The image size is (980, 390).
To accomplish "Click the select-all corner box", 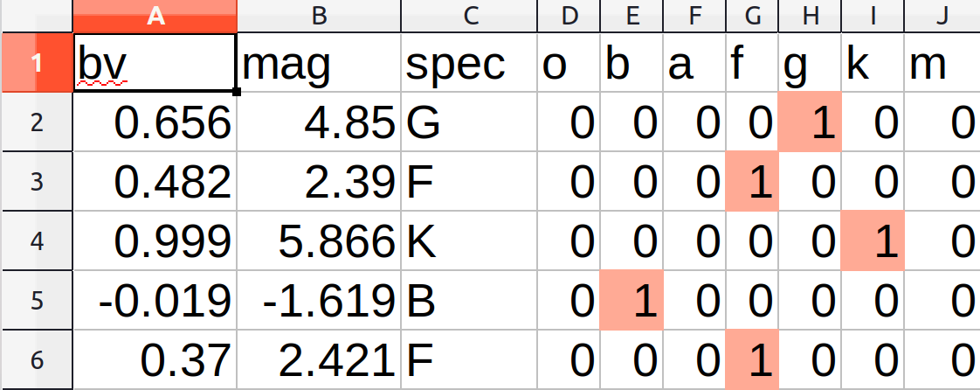I will click(x=36, y=16).
